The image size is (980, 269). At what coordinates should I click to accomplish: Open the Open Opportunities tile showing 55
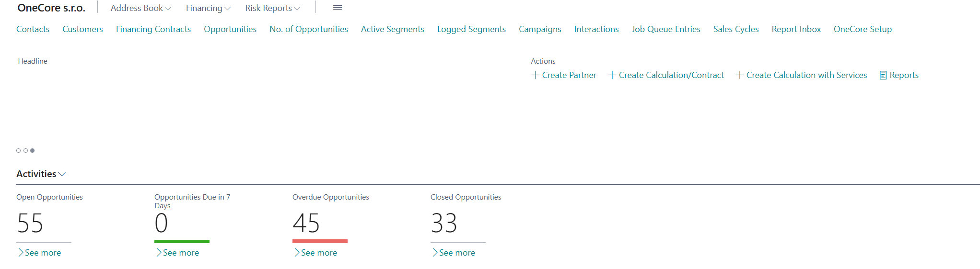pos(30,223)
